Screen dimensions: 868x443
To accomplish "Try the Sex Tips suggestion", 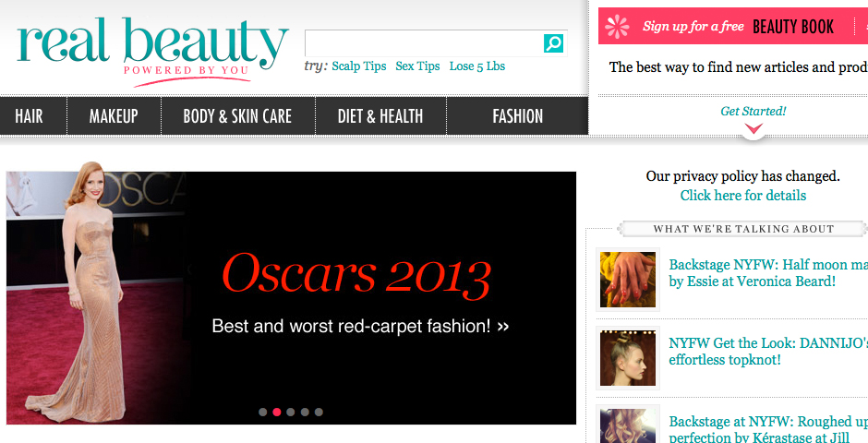I will (417, 66).
